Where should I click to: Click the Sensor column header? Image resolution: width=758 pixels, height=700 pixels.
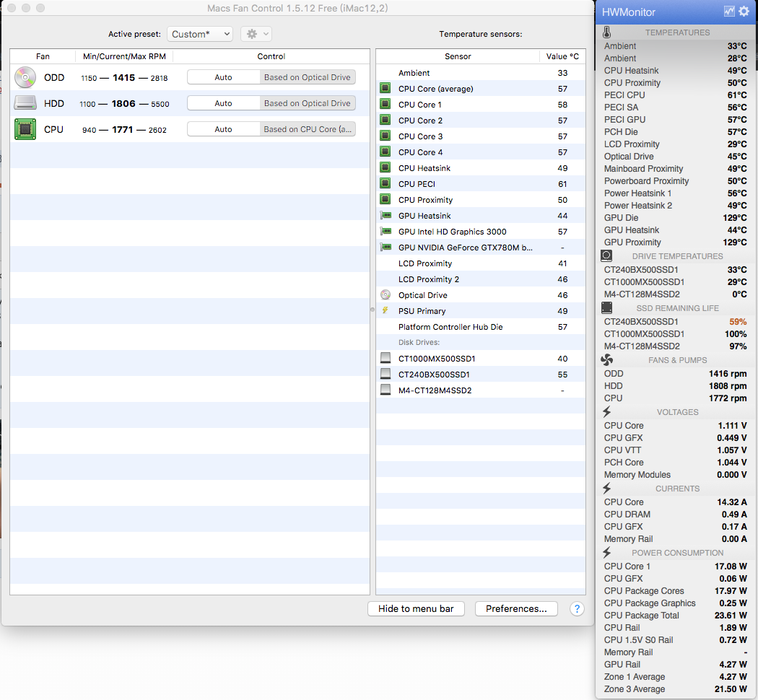458,56
